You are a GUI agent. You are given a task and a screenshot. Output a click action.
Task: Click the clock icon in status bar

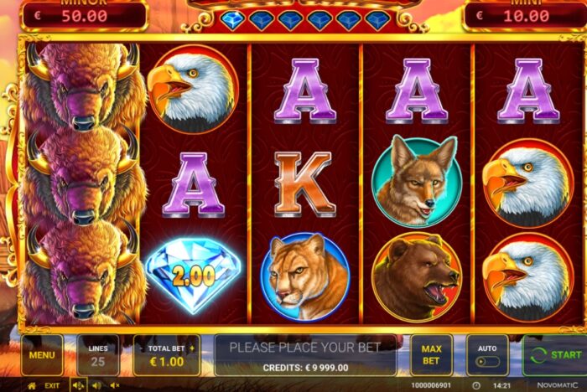(475, 385)
